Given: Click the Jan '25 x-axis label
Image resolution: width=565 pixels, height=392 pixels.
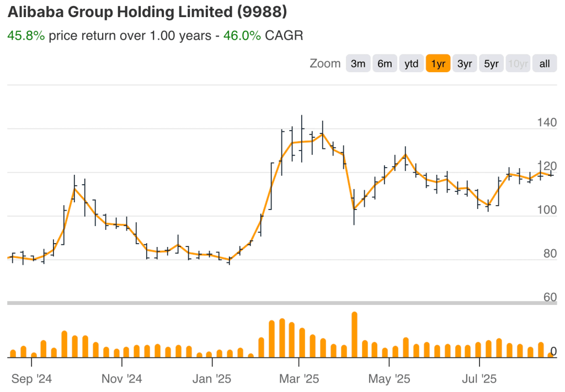Looking at the screenshot, I should tap(212, 379).
